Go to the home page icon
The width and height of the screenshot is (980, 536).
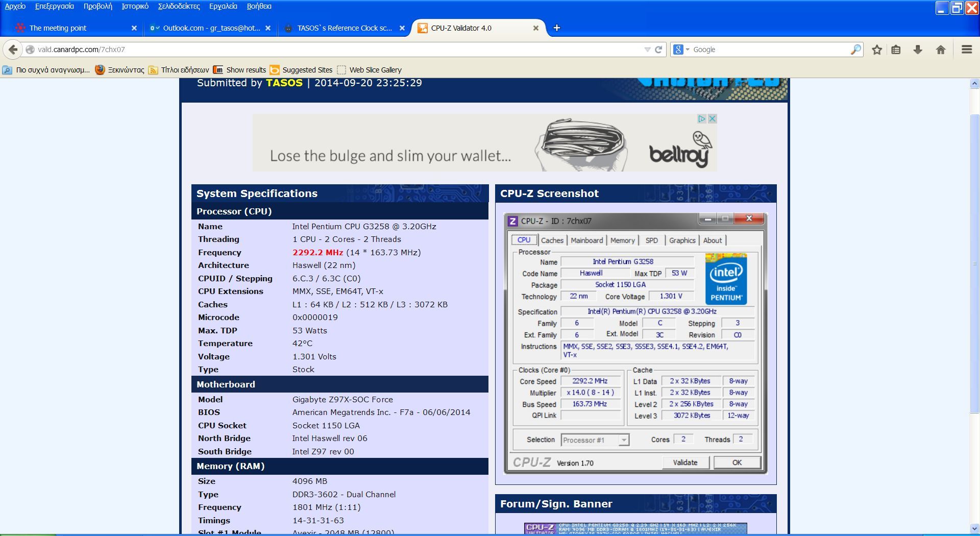941,50
